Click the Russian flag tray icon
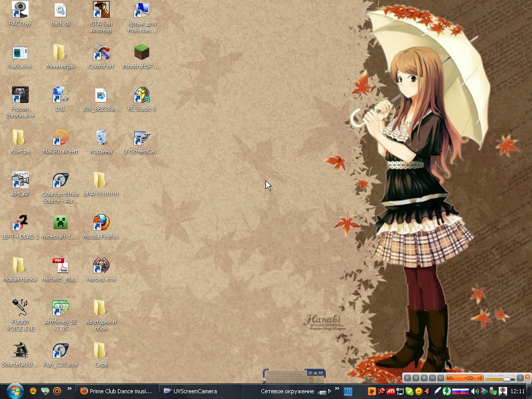This screenshot has width=532, height=399. 460,391
